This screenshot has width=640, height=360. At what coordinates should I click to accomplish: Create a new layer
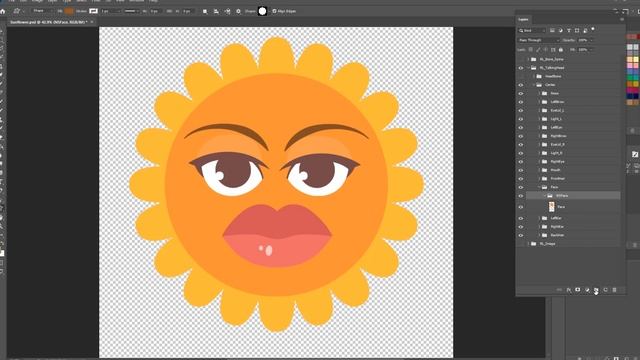(605, 290)
